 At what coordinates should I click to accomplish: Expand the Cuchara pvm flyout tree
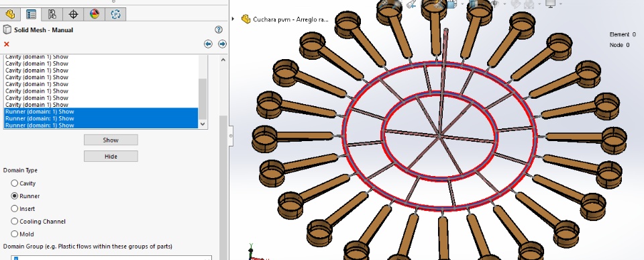click(x=233, y=19)
